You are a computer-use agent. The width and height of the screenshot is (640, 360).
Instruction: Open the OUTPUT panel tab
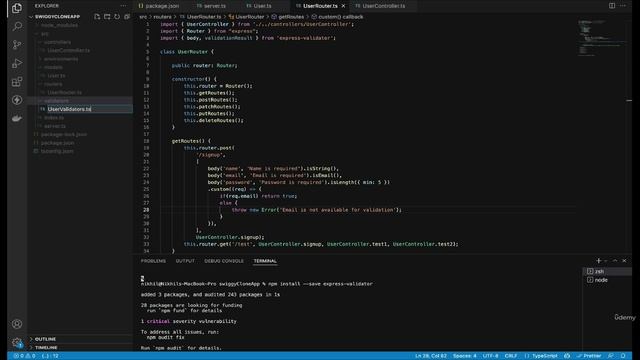(185, 261)
